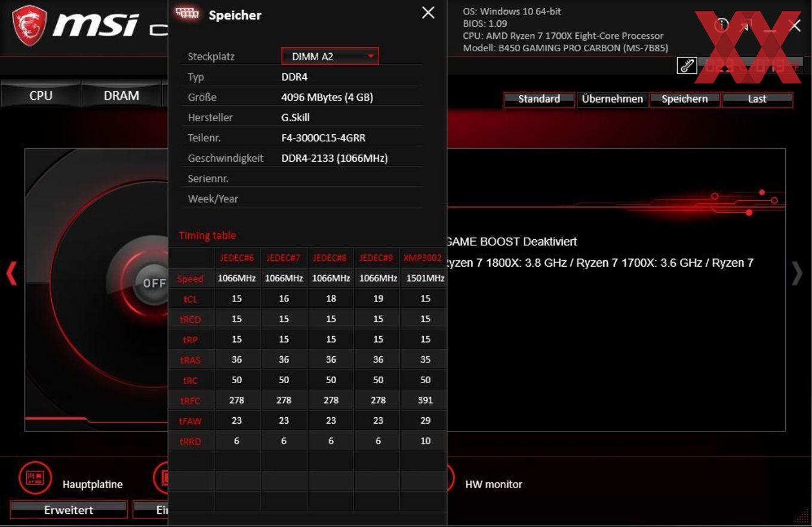Click the tRCD row label
This screenshot has height=527, width=812.
(x=190, y=319)
